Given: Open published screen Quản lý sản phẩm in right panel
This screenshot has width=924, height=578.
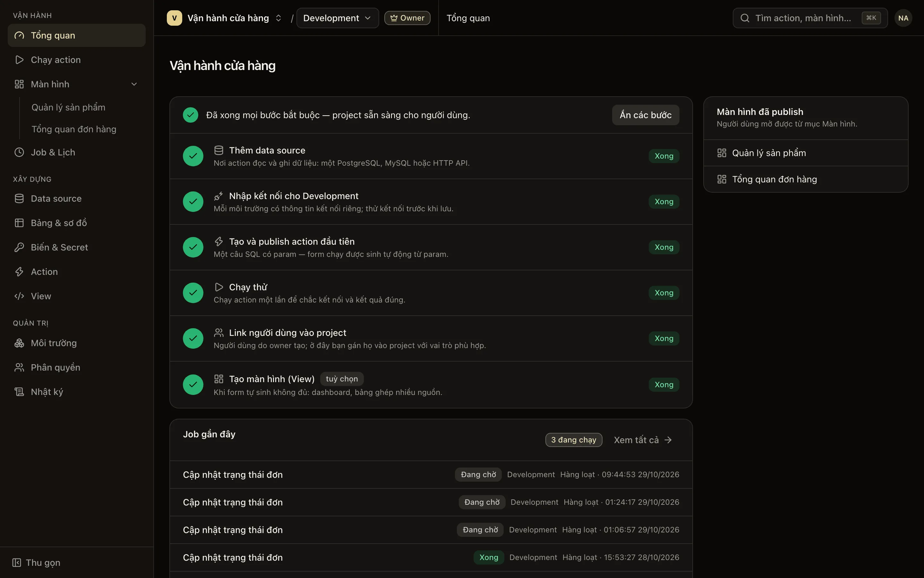Looking at the screenshot, I should [806, 153].
